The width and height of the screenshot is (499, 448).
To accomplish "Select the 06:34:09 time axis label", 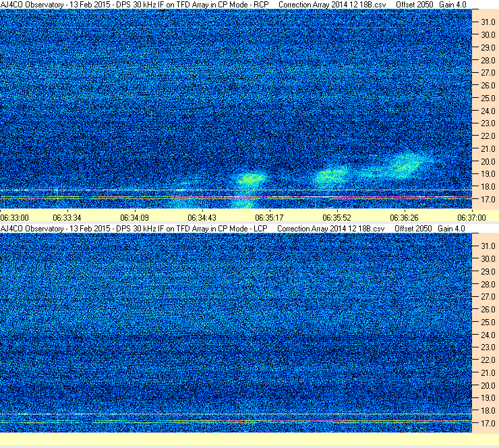I will pyautogui.click(x=135, y=218).
